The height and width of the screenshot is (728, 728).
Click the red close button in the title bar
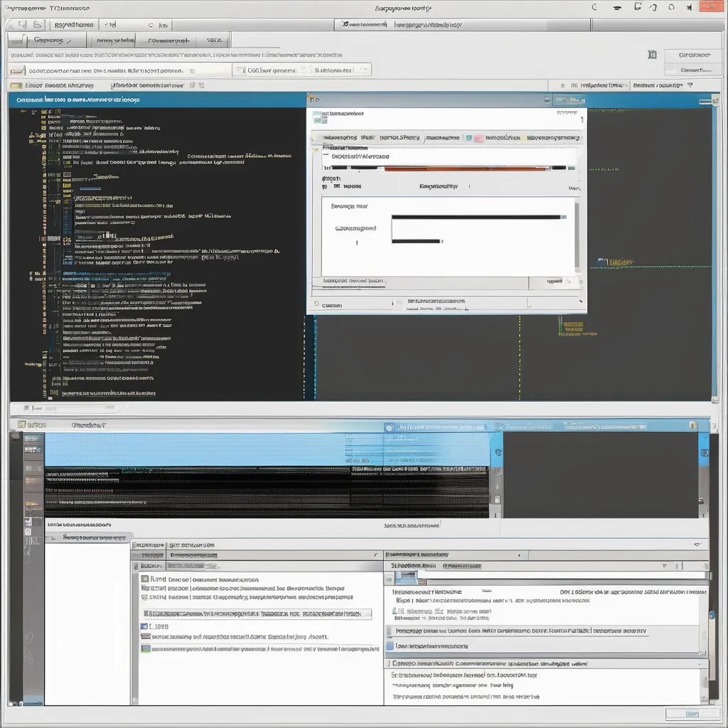pyautogui.click(x=707, y=8)
